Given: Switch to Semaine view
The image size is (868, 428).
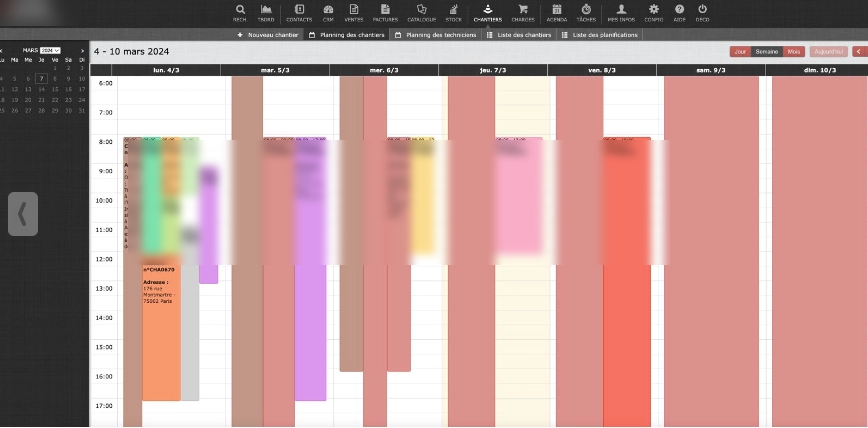Looking at the screenshot, I should 767,51.
